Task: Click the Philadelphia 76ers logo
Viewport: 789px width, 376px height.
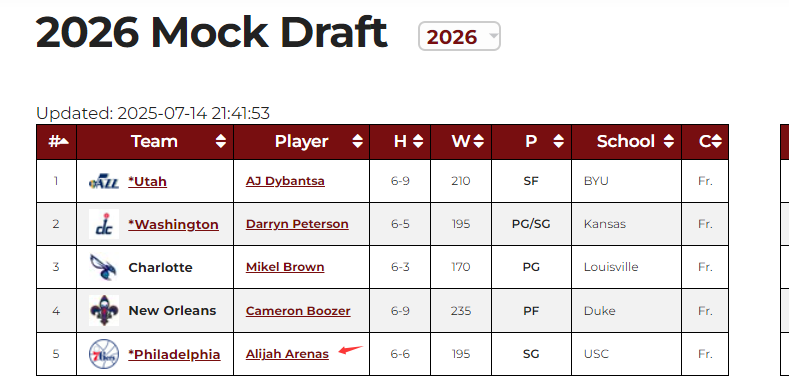Action: click(x=104, y=354)
